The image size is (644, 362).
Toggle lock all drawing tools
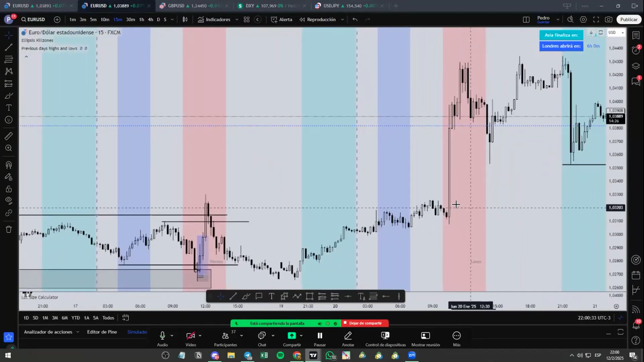(x=9, y=189)
